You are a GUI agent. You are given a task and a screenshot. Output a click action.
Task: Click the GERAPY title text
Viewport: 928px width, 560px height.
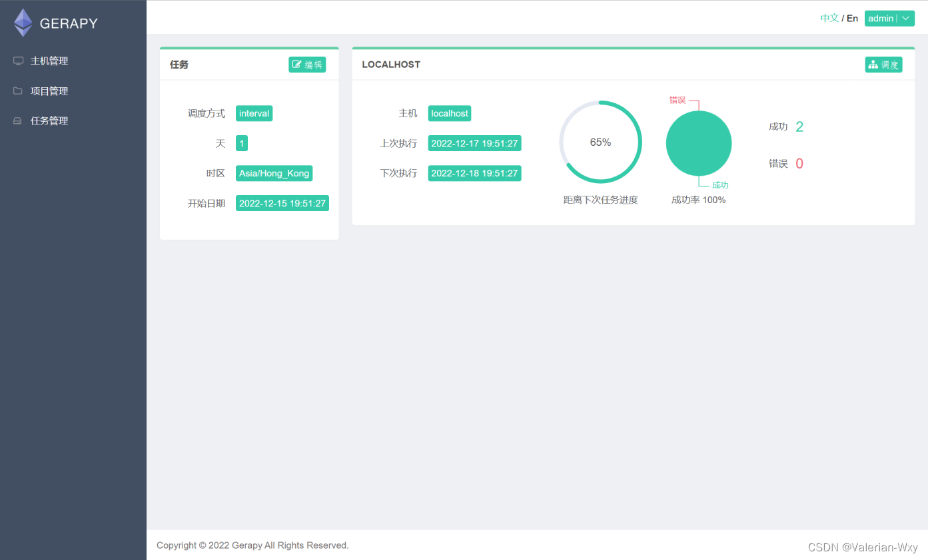(69, 23)
